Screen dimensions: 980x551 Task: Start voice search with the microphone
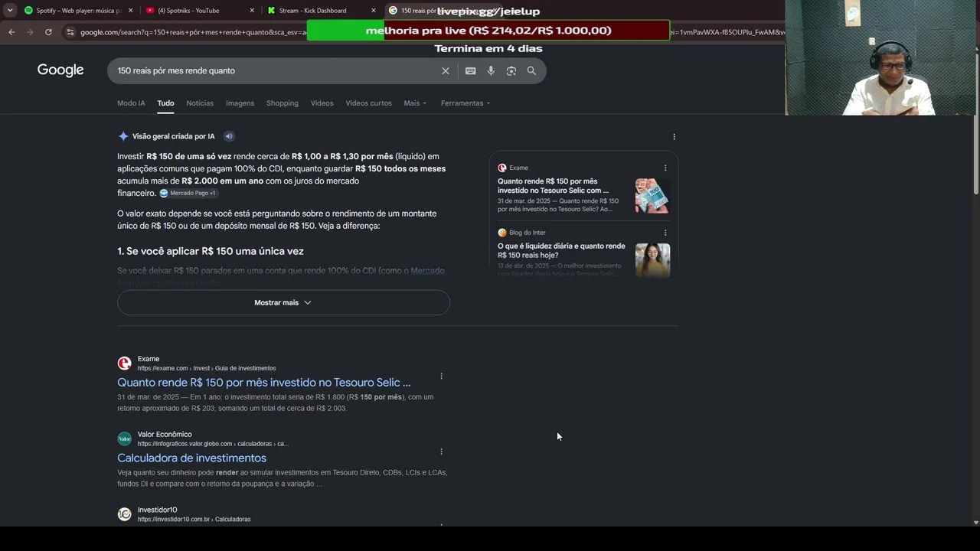pyautogui.click(x=491, y=70)
